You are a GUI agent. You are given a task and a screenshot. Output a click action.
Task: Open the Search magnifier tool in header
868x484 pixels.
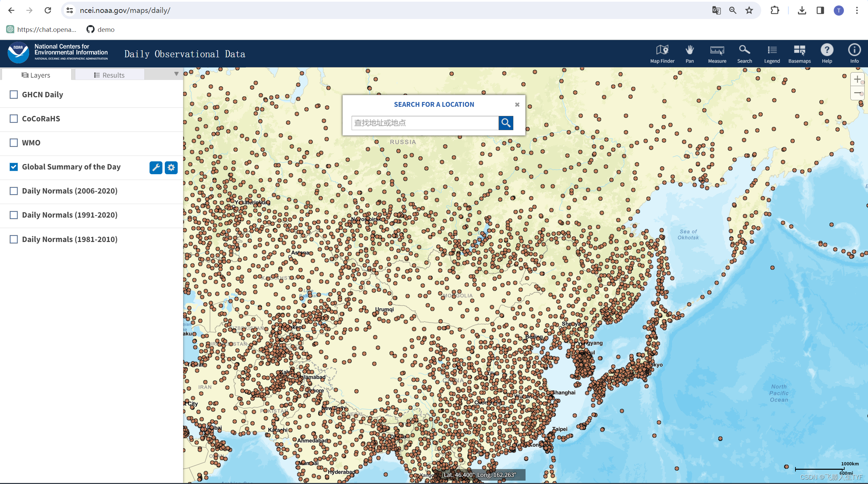(x=745, y=54)
